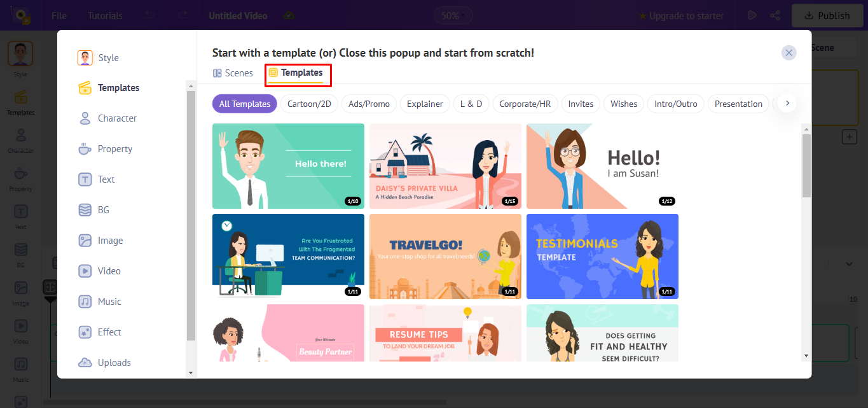The image size is (868, 408).
Task: Filter by Ads/Promo category
Action: 369,104
